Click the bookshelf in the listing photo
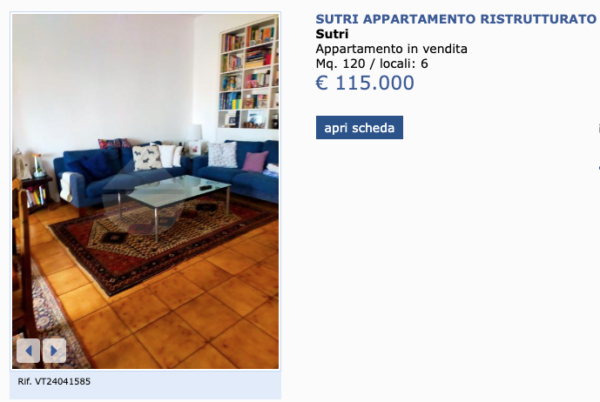Viewport: 600px width, 402px height. click(x=249, y=73)
